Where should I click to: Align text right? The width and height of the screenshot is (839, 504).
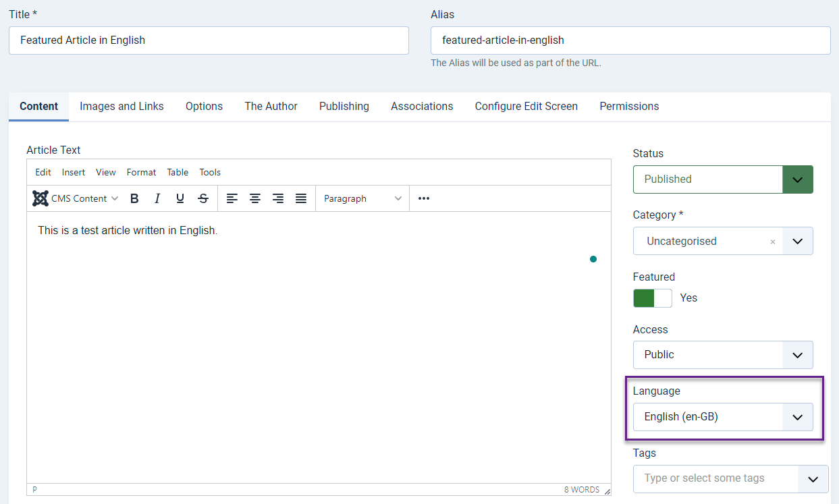pyautogui.click(x=278, y=198)
